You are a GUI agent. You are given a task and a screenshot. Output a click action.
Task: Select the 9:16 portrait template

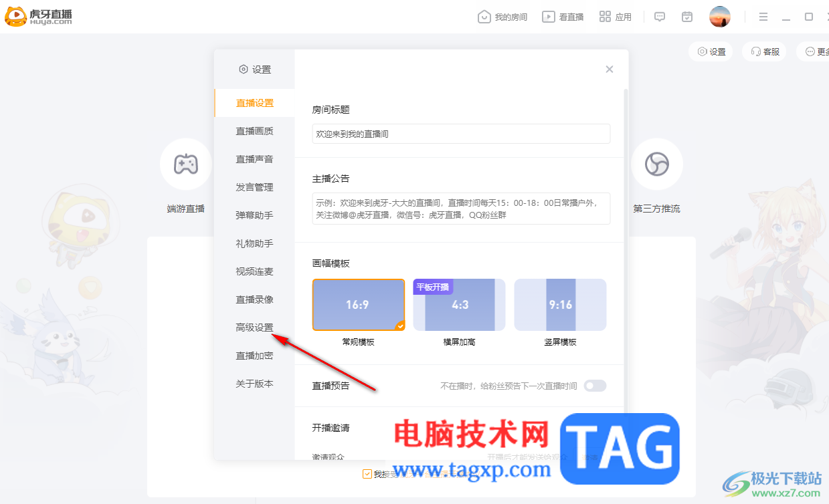pyautogui.click(x=560, y=305)
